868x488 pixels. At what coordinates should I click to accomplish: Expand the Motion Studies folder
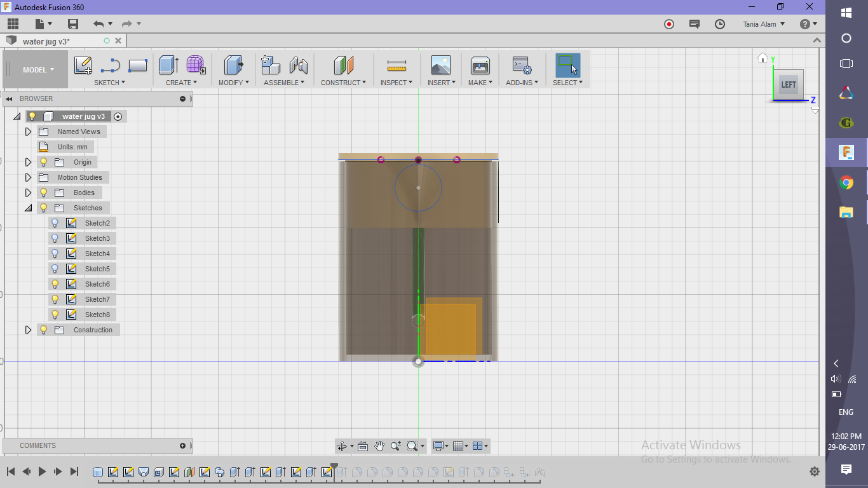[x=28, y=177]
